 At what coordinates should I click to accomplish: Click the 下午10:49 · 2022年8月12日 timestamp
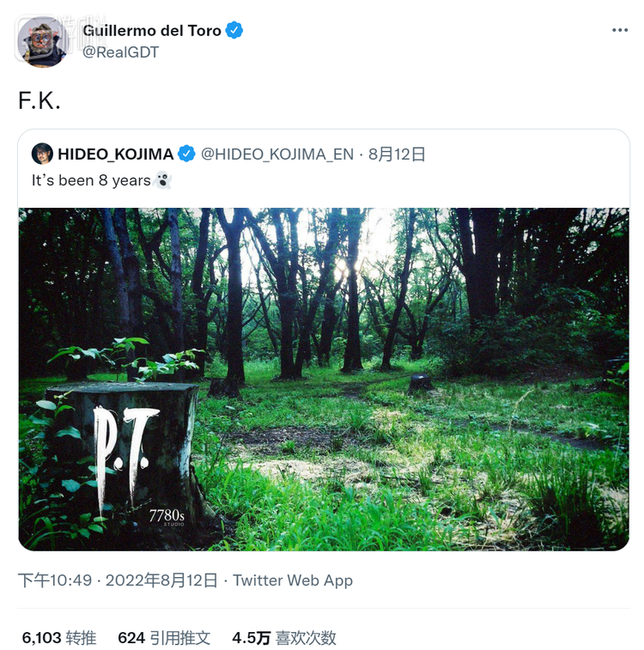click(118, 580)
